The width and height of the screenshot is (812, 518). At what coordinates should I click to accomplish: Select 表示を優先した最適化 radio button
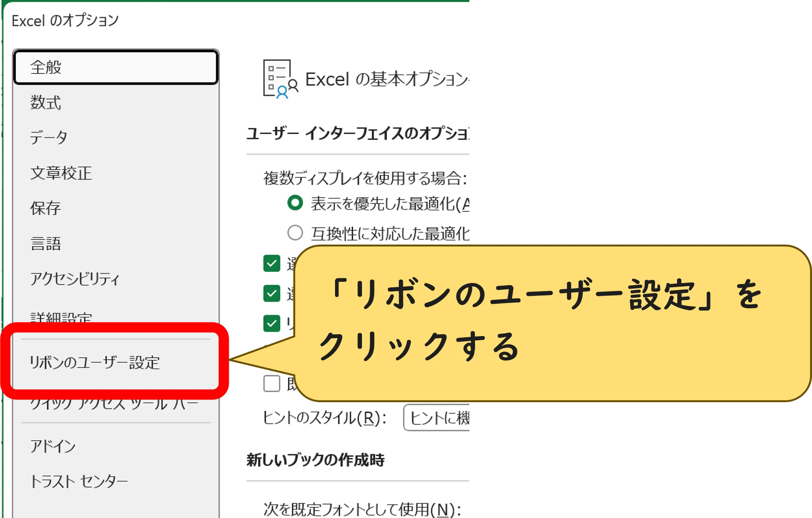pyautogui.click(x=295, y=203)
